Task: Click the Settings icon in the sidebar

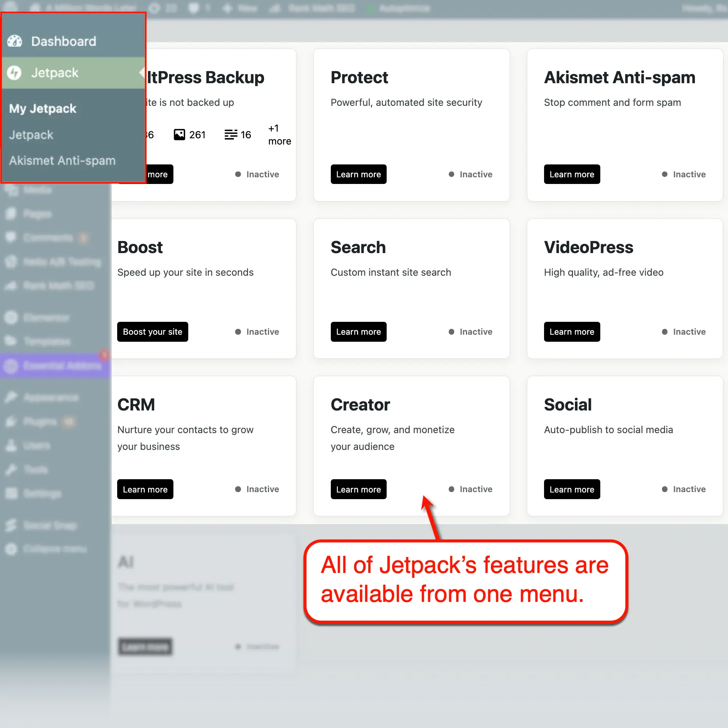Action: (11, 493)
